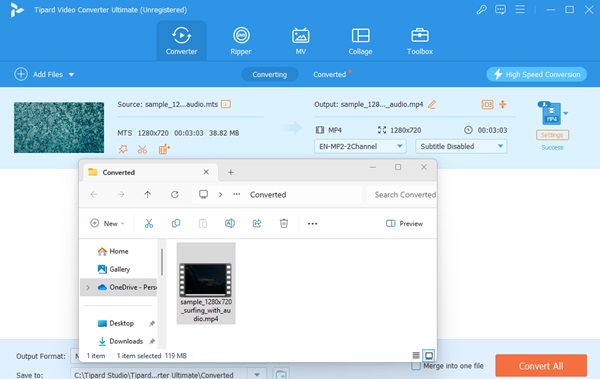The height and width of the screenshot is (379, 600).
Task: Open the Subtitle Disabled dropdown
Action: [x=461, y=146]
